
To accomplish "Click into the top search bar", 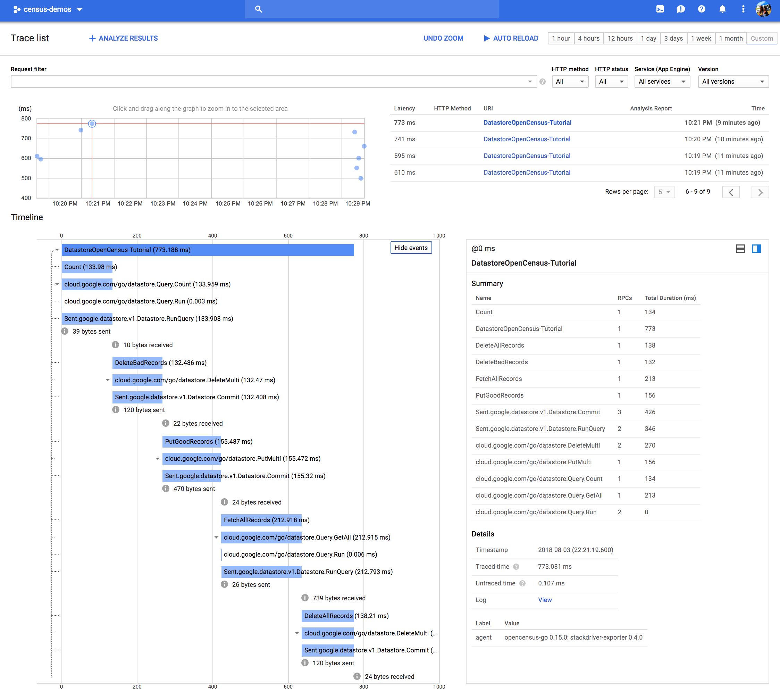I will point(371,9).
